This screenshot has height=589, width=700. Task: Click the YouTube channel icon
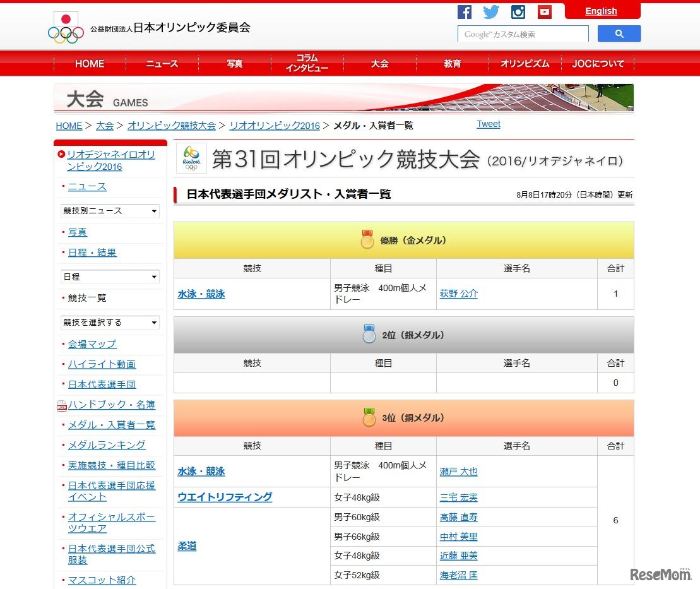544,11
